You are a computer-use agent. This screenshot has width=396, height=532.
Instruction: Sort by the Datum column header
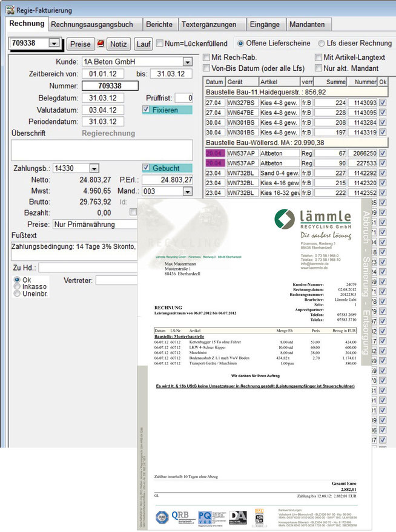[214, 82]
